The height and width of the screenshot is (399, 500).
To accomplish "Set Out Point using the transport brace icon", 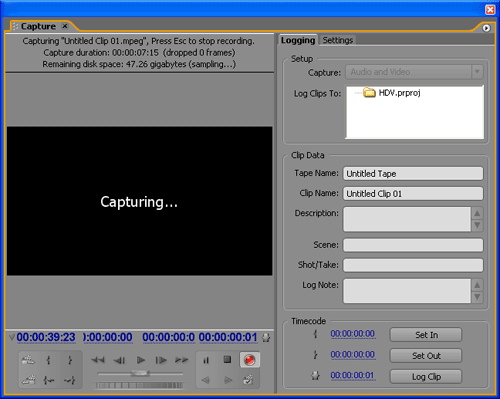I will pos(70,360).
